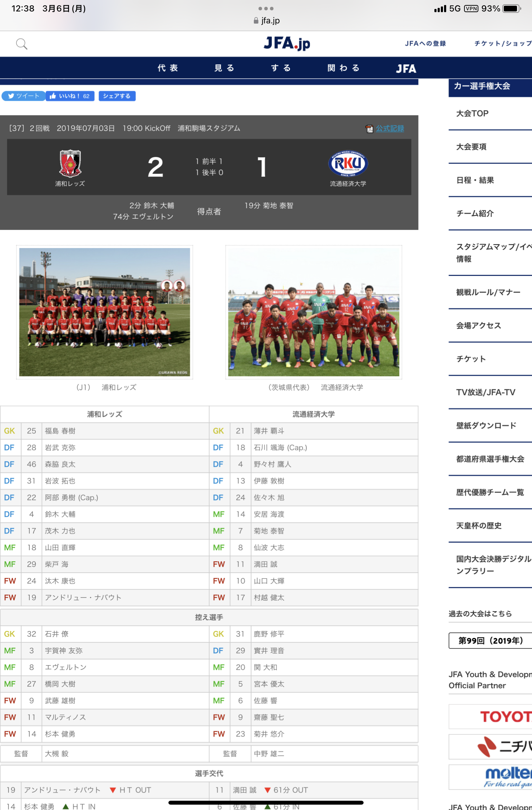Expand the 第99回（2019年） past tournaments selector
Image resolution: width=532 pixels, height=810 pixels.
pos(490,641)
